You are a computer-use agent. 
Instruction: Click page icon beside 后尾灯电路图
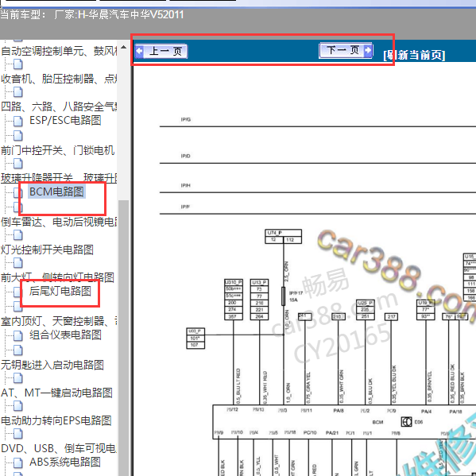click(x=18, y=292)
